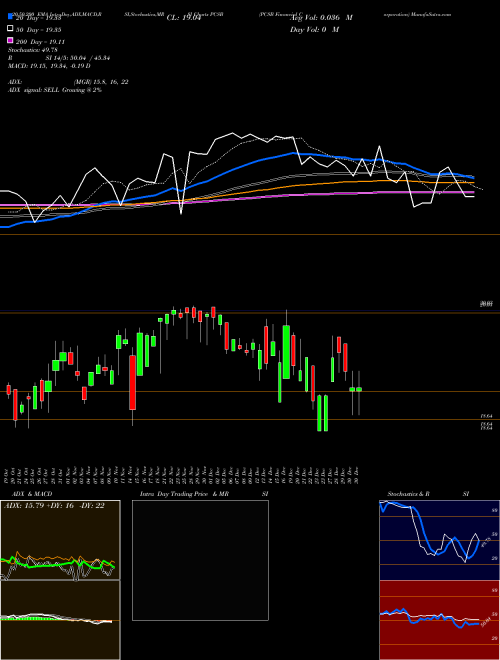Image resolution: width=500 pixels, height=660 pixels.
Task: Click the magenta 200 Day EMA legend swatch
Action: pyautogui.click(x=10, y=40)
